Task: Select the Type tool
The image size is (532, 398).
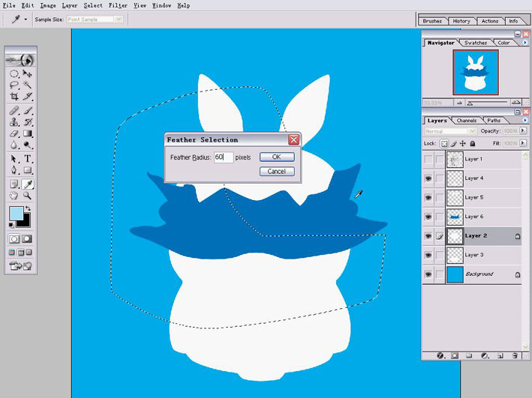Action: coord(27,159)
